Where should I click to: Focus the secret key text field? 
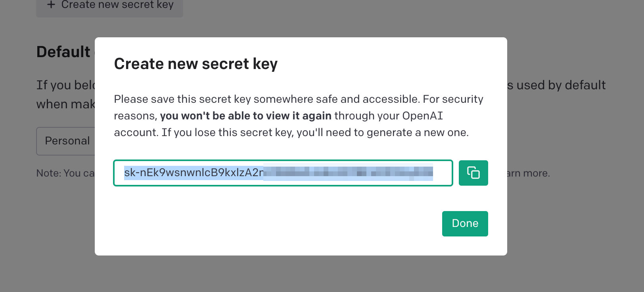point(283,173)
